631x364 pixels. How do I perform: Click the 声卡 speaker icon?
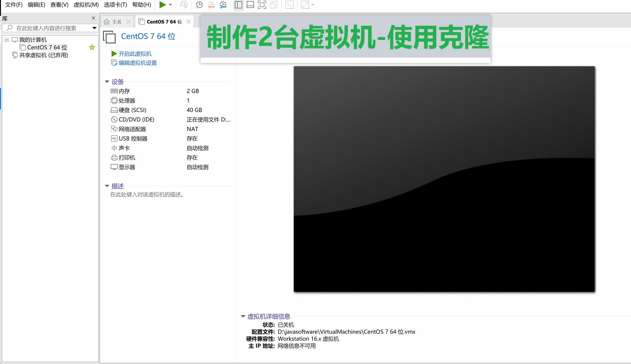[114, 148]
